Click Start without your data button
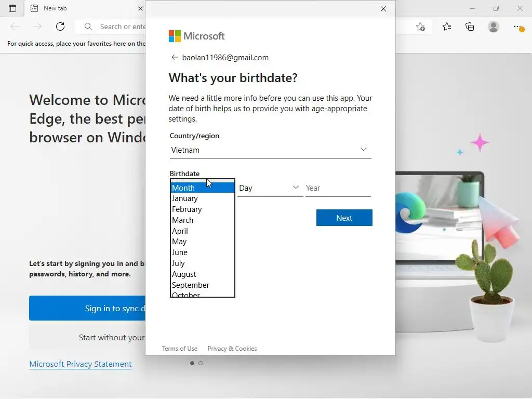This screenshot has width=532, height=399. click(x=87, y=337)
